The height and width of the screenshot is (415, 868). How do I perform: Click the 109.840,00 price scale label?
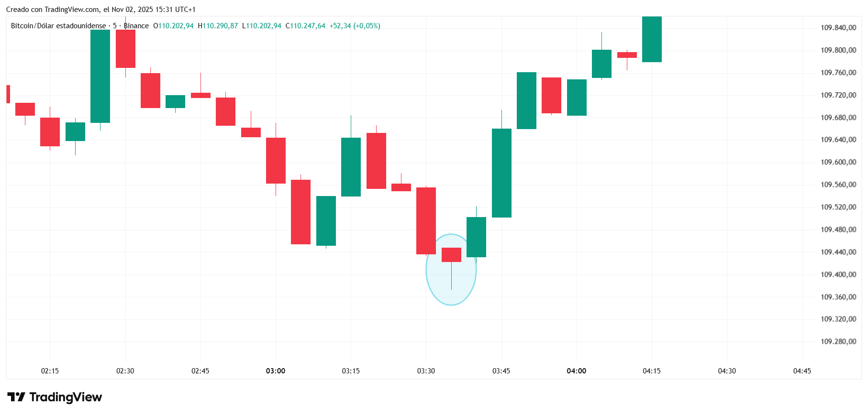[x=838, y=28]
